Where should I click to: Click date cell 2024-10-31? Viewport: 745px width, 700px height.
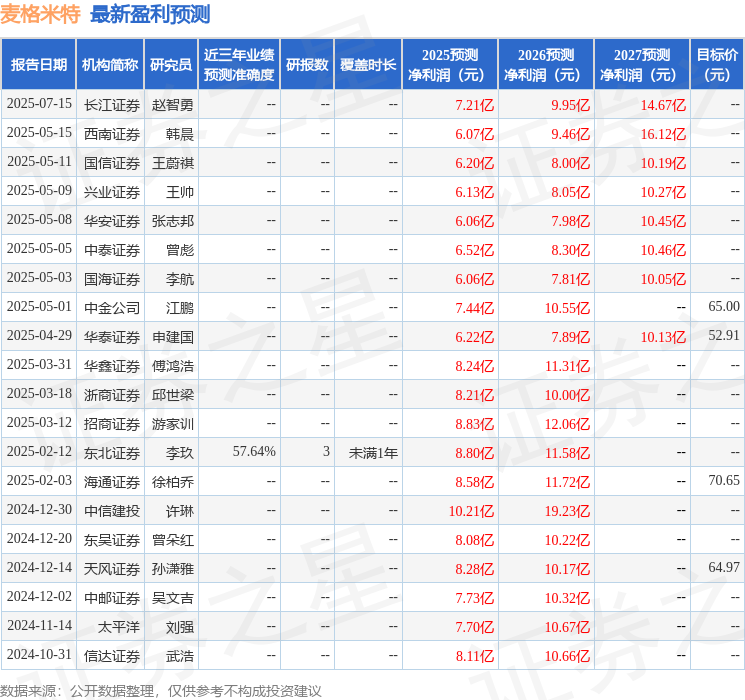[x=39, y=654]
